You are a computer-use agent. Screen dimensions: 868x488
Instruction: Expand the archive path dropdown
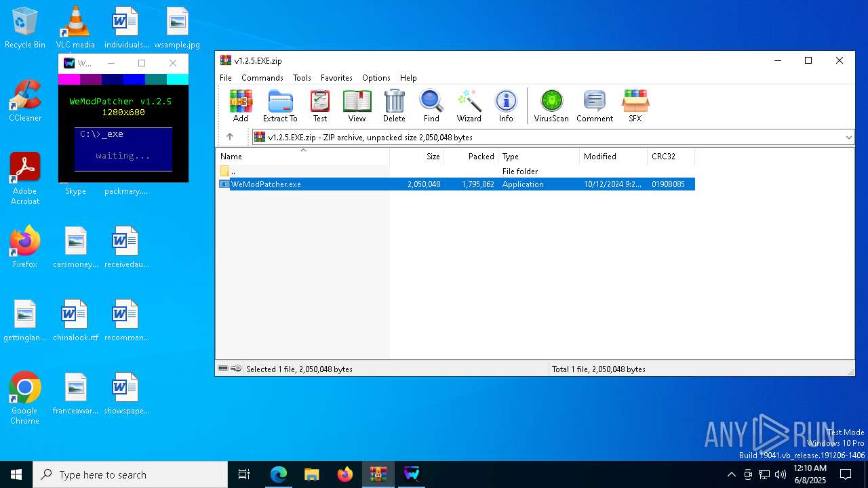(x=848, y=137)
